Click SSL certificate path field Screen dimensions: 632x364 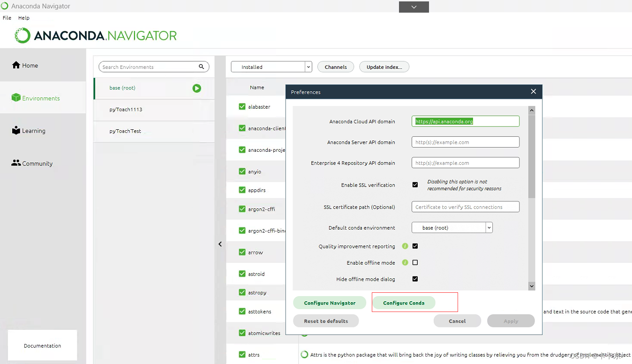pyautogui.click(x=466, y=207)
